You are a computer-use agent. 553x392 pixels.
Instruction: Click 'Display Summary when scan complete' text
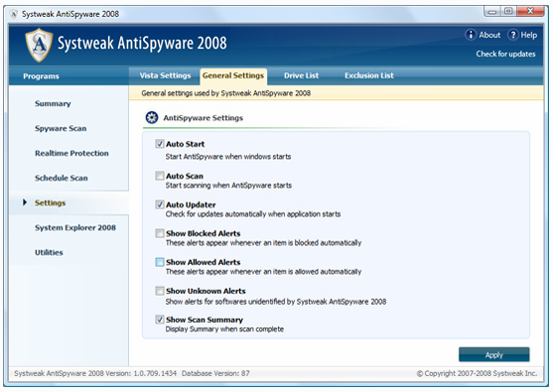[224, 329]
